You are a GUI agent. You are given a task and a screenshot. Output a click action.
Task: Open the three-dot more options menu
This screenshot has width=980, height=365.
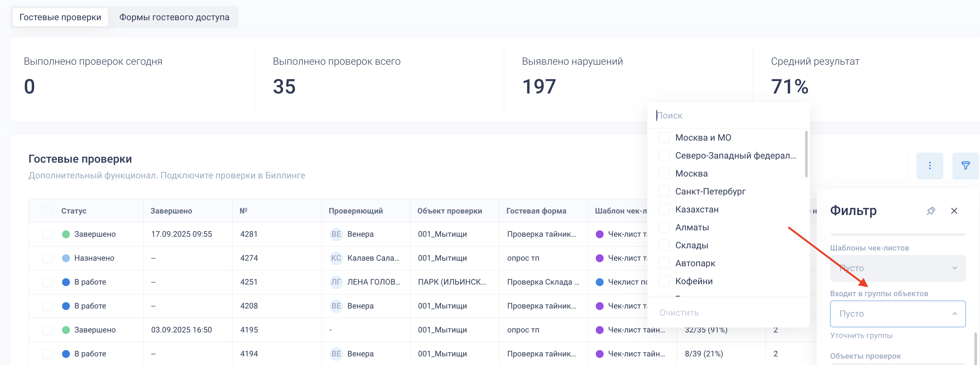(x=930, y=166)
